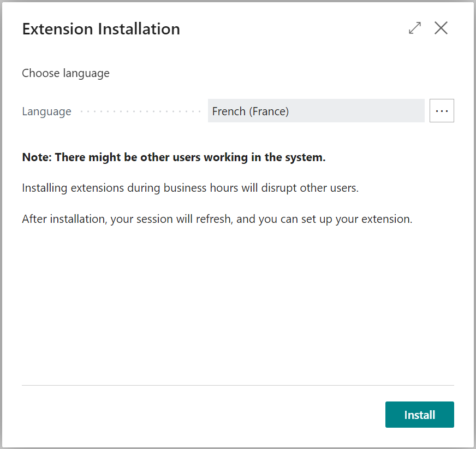Viewport: 476px width, 449px height.
Task: Close the Extension Installation dialog
Action: (441, 28)
